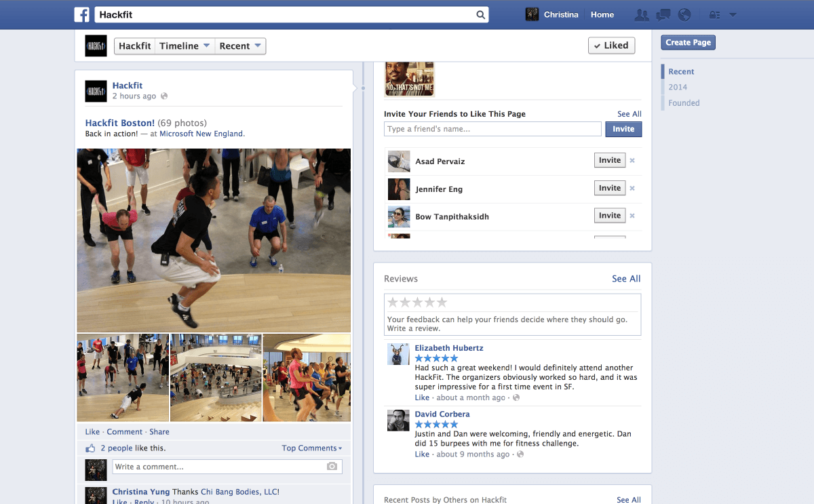Open Christina's profile link

pyautogui.click(x=560, y=15)
